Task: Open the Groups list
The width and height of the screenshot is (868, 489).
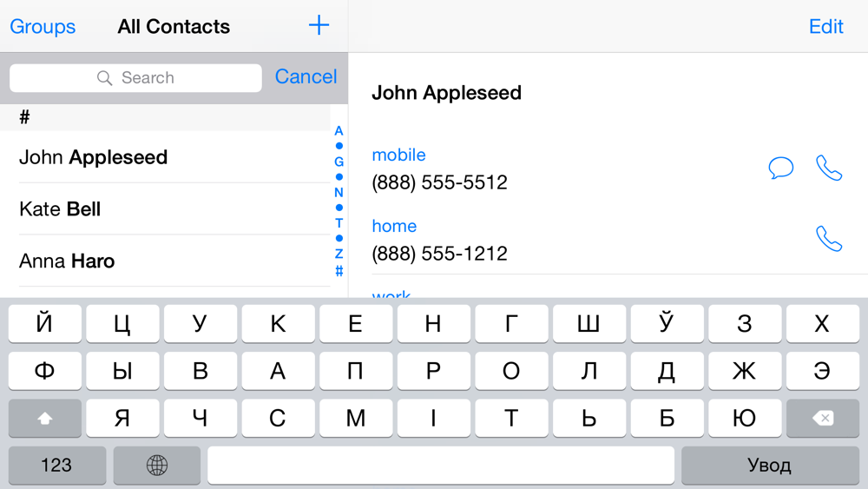Action: (x=43, y=27)
